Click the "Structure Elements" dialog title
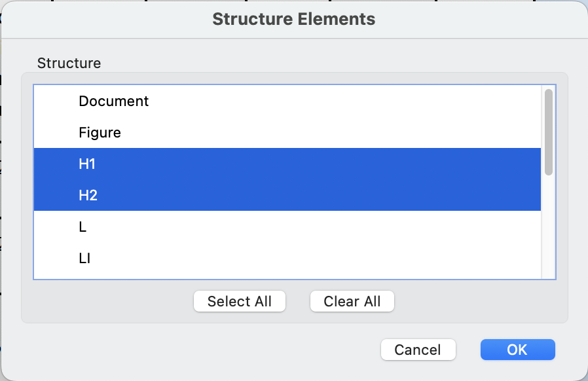This screenshot has width=588, height=381. coord(293,19)
